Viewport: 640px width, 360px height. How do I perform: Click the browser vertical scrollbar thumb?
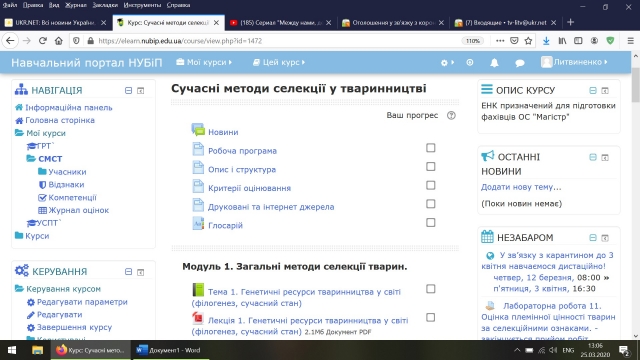pyautogui.click(x=636, y=84)
